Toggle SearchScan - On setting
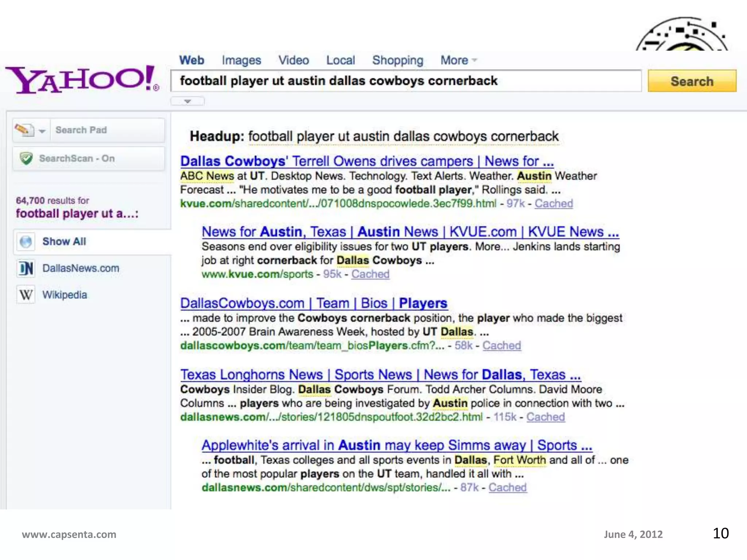Screen dimensions: 747x560 (x=77, y=159)
